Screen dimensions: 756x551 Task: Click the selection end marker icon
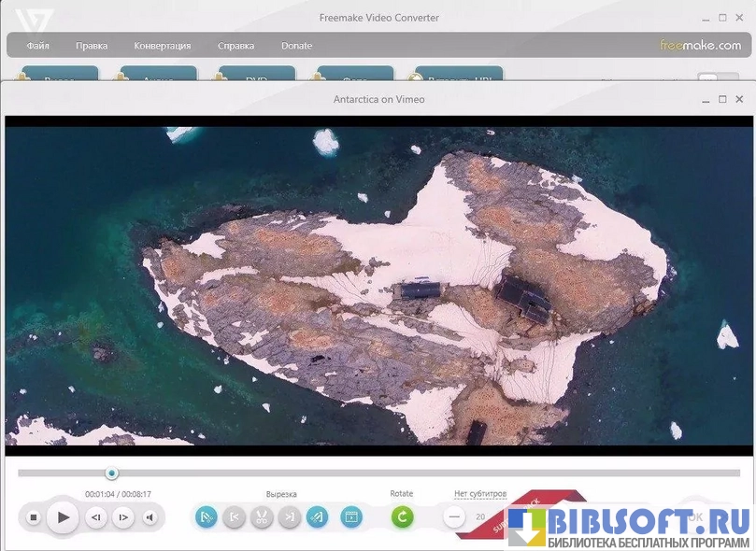pyautogui.click(x=317, y=516)
